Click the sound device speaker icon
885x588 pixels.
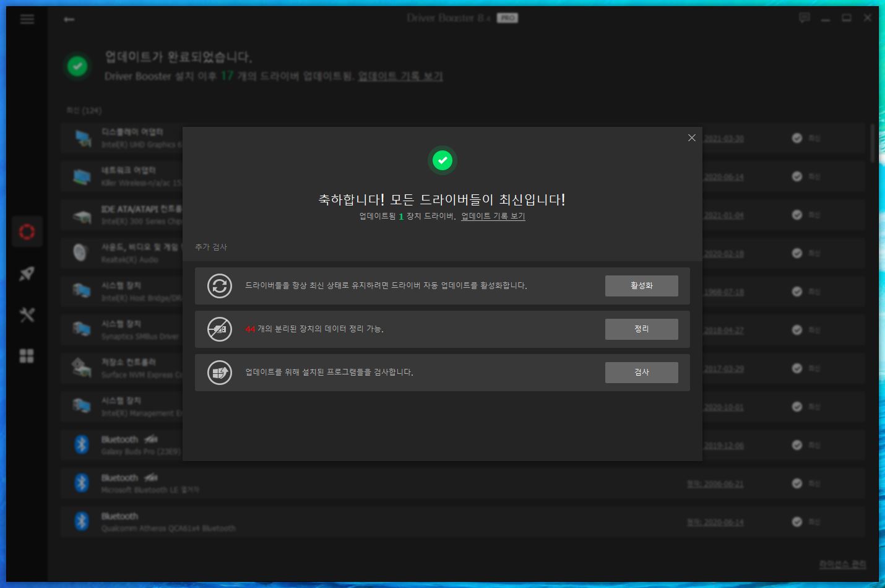click(x=80, y=253)
